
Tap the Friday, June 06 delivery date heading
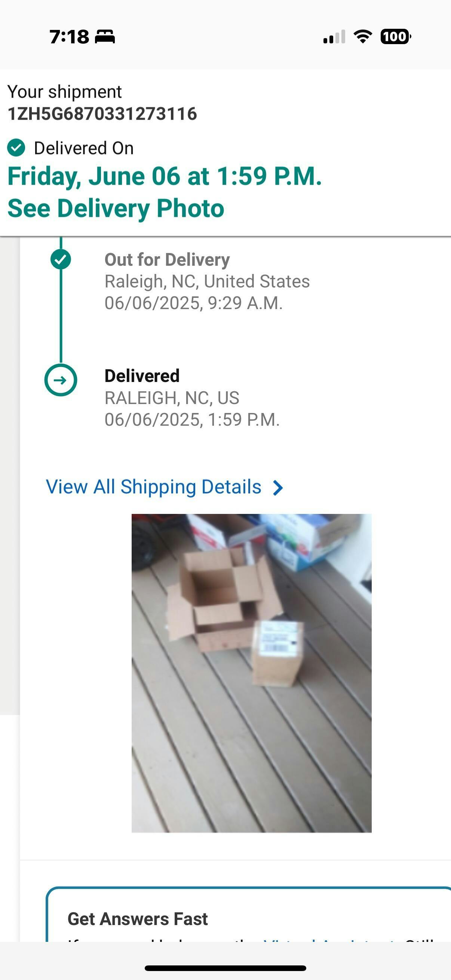[x=165, y=176]
